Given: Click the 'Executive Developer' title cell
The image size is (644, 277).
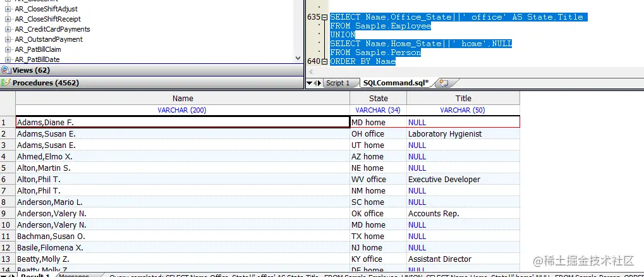Looking at the screenshot, I should (x=463, y=179).
